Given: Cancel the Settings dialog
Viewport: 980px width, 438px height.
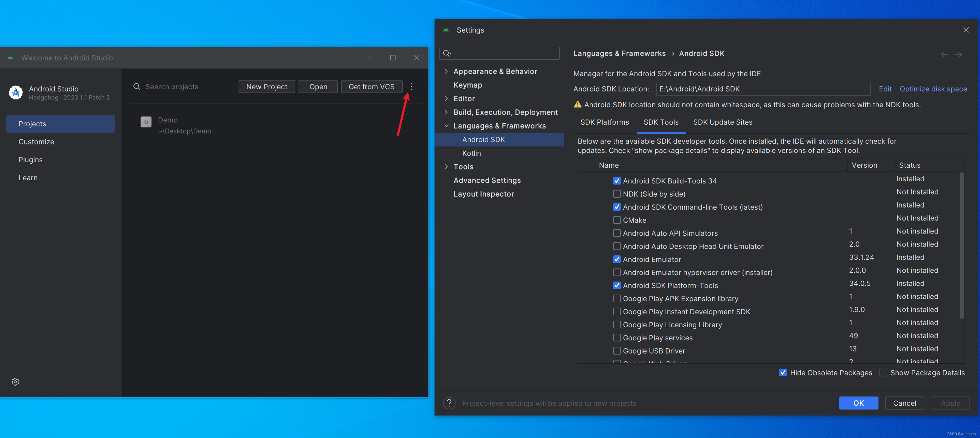Looking at the screenshot, I should [904, 403].
